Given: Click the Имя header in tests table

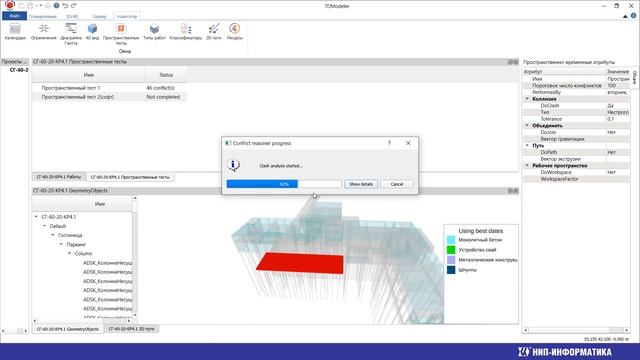Looking at the screenshot, I should [89, 75].
